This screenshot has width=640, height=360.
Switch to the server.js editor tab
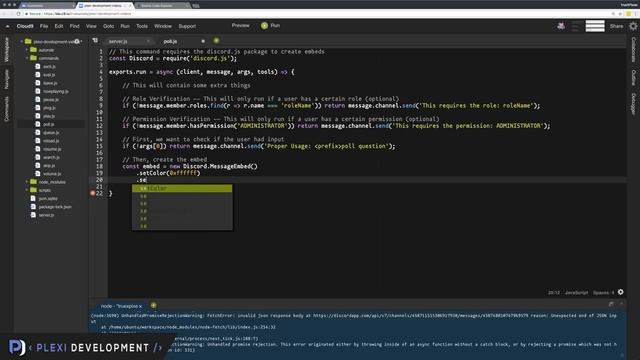[118, 41]
